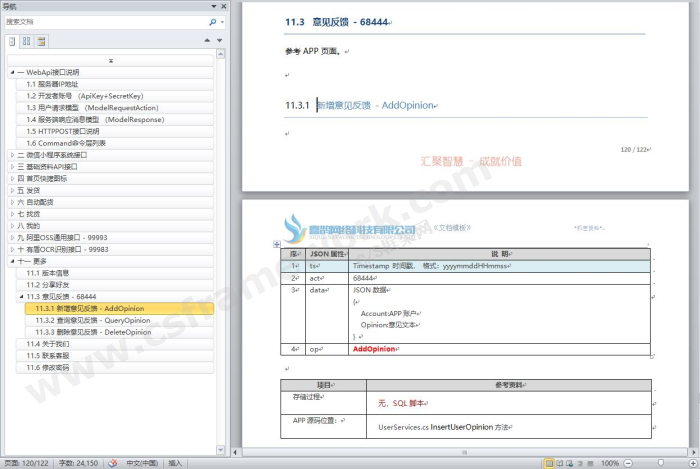Open navigation pane options dropdown arrow
This screenshot has height=469, width=700.
click(211, 5)
